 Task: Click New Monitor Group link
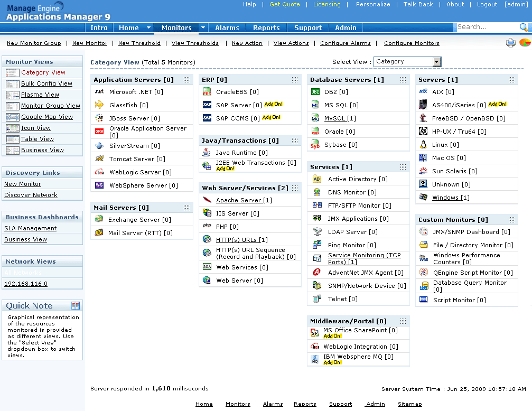(x=34, y=43)
